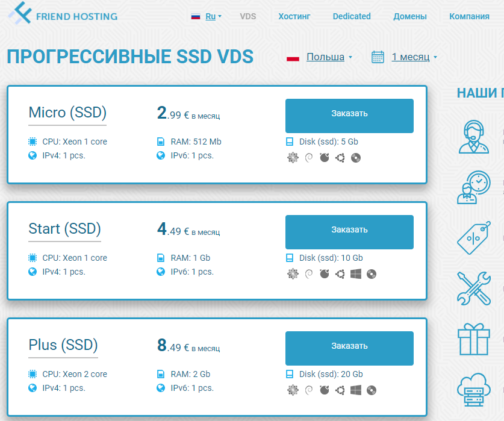This screenshot has height=421, width=504.
Task: Click the Windows icon in Start (SSD) plan
Action: 356,274
